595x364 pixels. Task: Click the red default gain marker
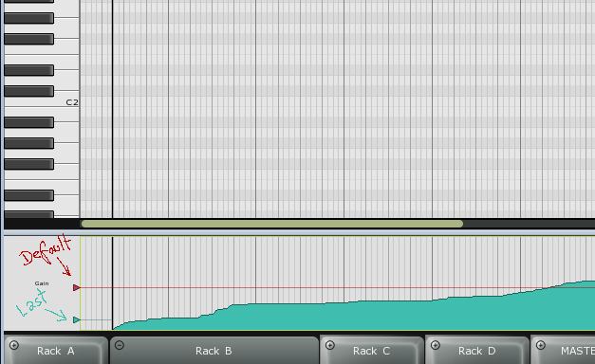click(77, 288)
